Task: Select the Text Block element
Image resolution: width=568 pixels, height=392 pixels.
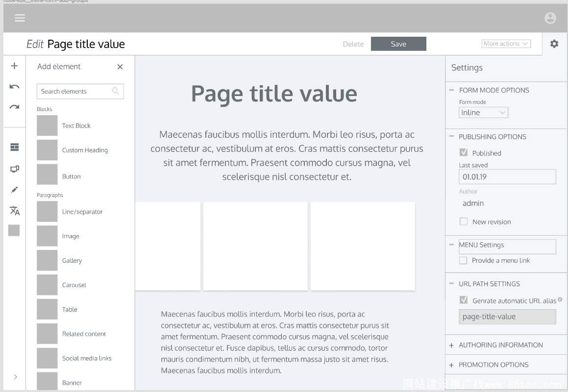Action: point(76,126)
